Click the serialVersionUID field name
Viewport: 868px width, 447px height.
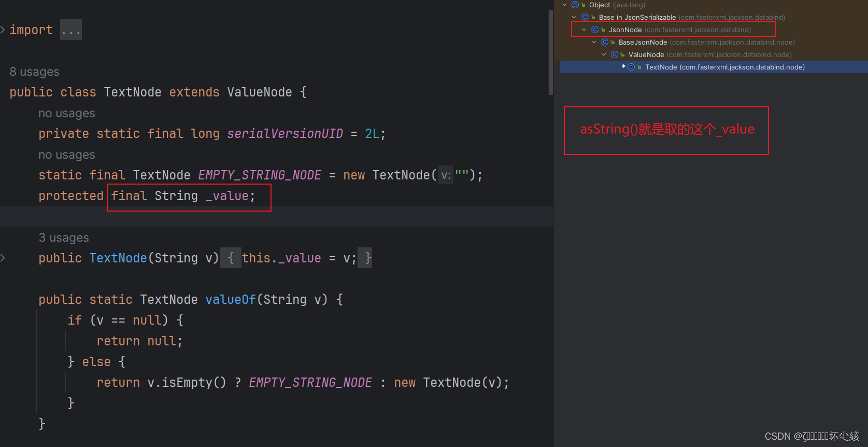coord(285,134)
